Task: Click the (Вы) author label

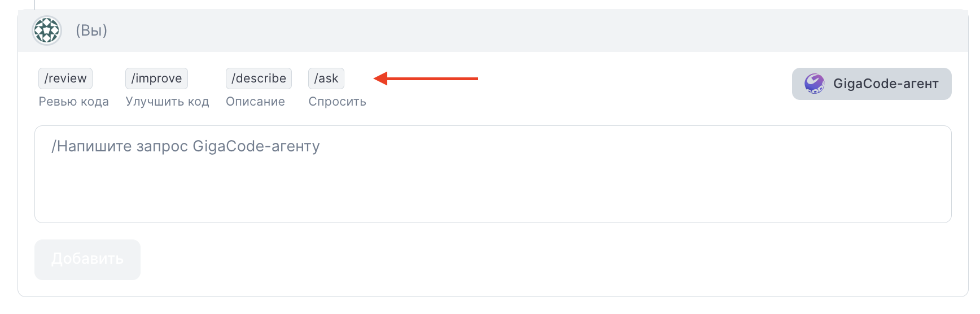Action: tap(91, 30)
